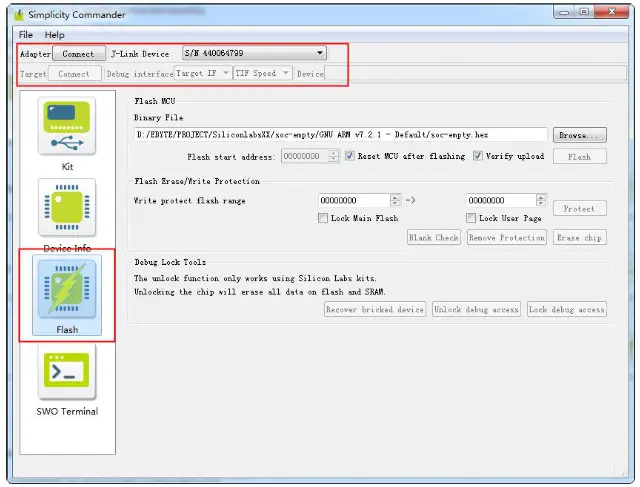Click the Binary File path field
640x487 pixels.
click(340, 135)
